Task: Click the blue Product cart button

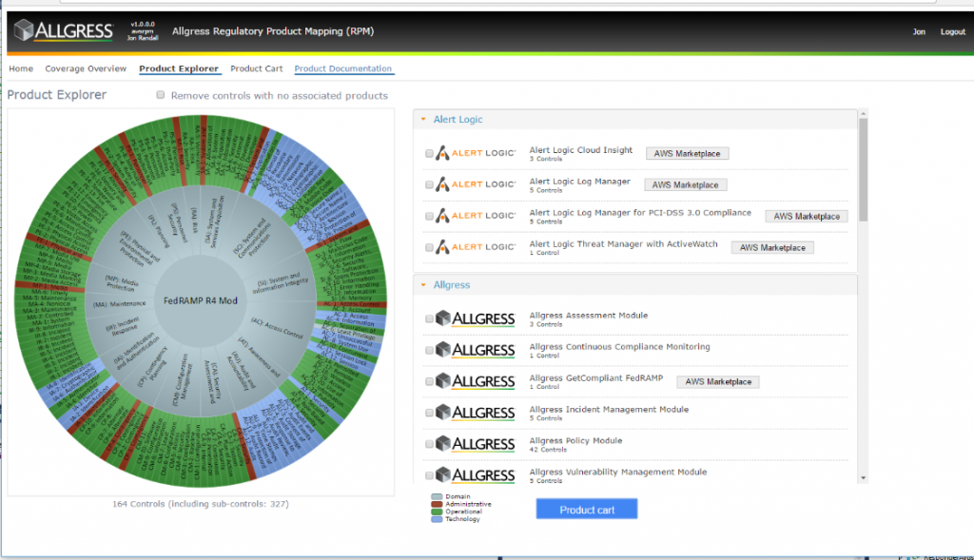Action: (586, 509)
